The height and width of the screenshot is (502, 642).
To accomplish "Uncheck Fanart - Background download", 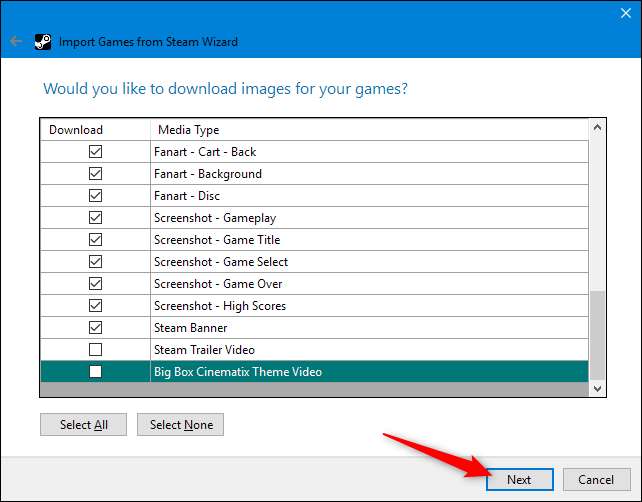I will pos(95,174).
